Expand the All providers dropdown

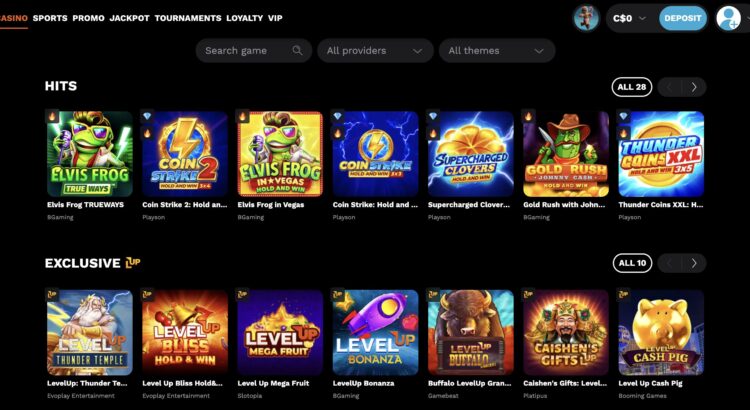(375, 51)
